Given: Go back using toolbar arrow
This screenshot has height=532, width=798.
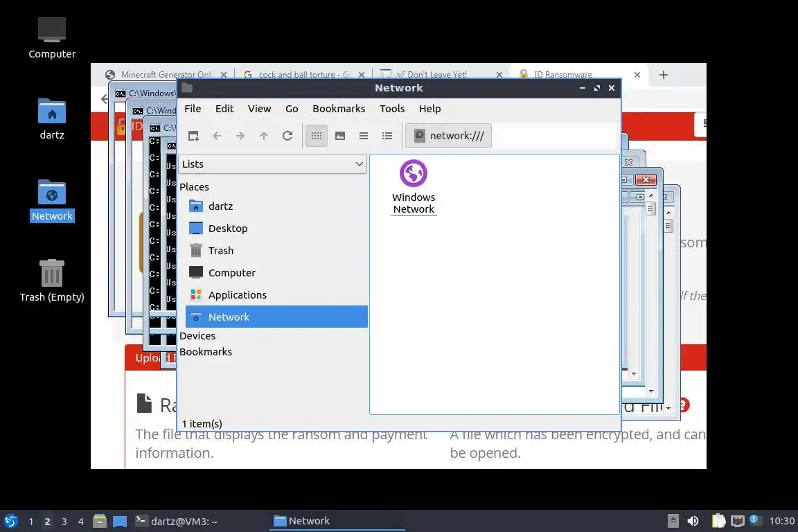Looking at the screenshot, I should [x=217, y=136].
